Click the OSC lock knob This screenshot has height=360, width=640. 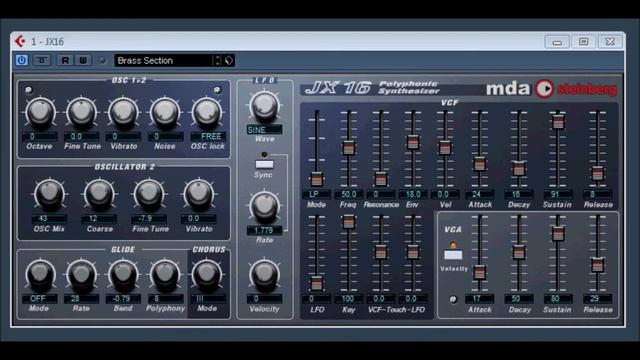pyautogui.click(x=207, y=112)
